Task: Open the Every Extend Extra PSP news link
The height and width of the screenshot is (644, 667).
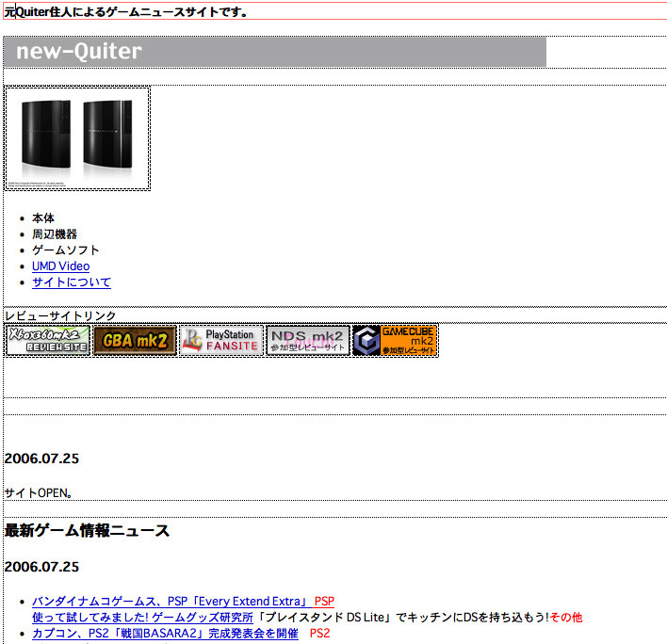Action: pos(170,601)
